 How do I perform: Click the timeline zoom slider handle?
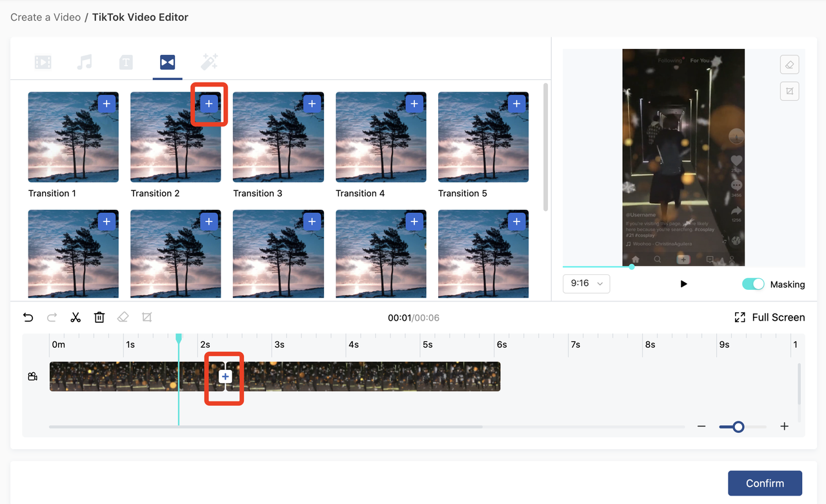[738, 427]
